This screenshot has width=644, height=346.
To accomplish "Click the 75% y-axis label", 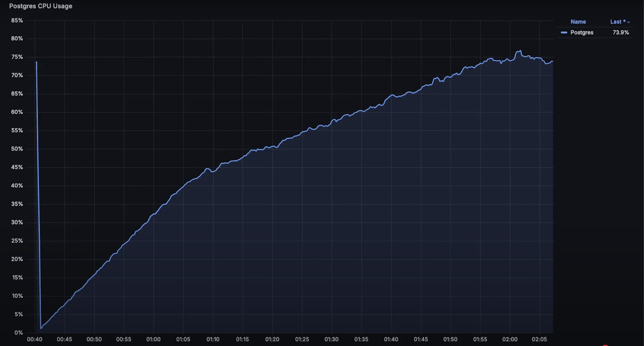I will (17, 57).
